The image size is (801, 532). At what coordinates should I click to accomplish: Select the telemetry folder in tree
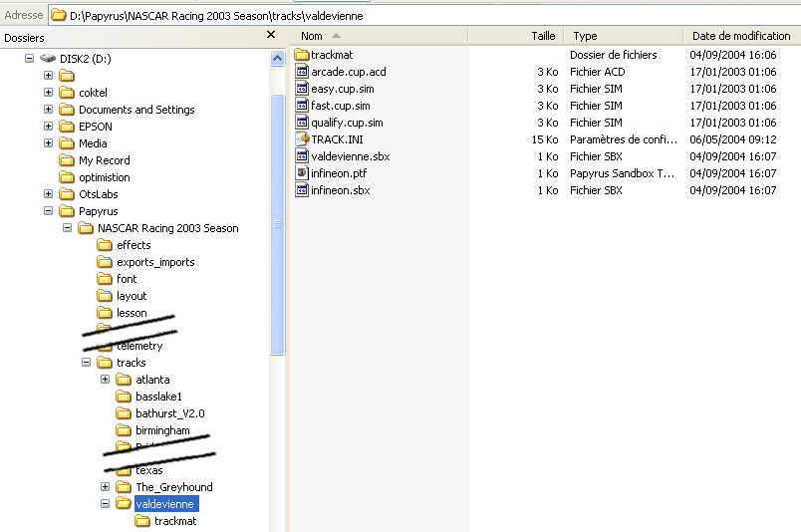point(139,346)
